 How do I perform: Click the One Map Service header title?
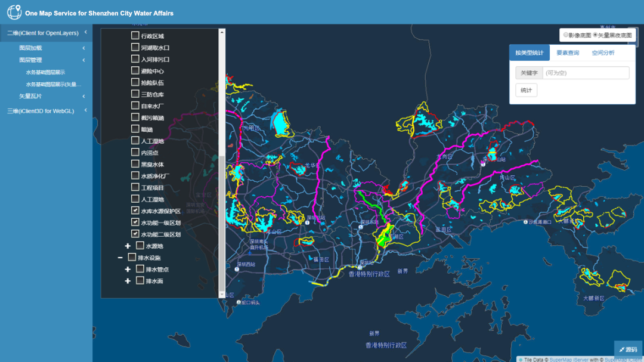pos(99,13)
